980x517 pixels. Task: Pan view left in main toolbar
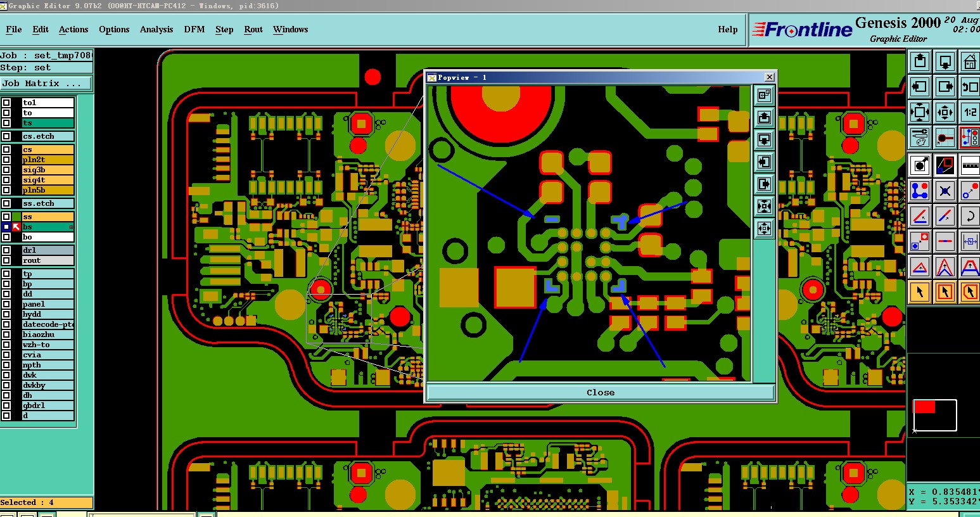920,87
